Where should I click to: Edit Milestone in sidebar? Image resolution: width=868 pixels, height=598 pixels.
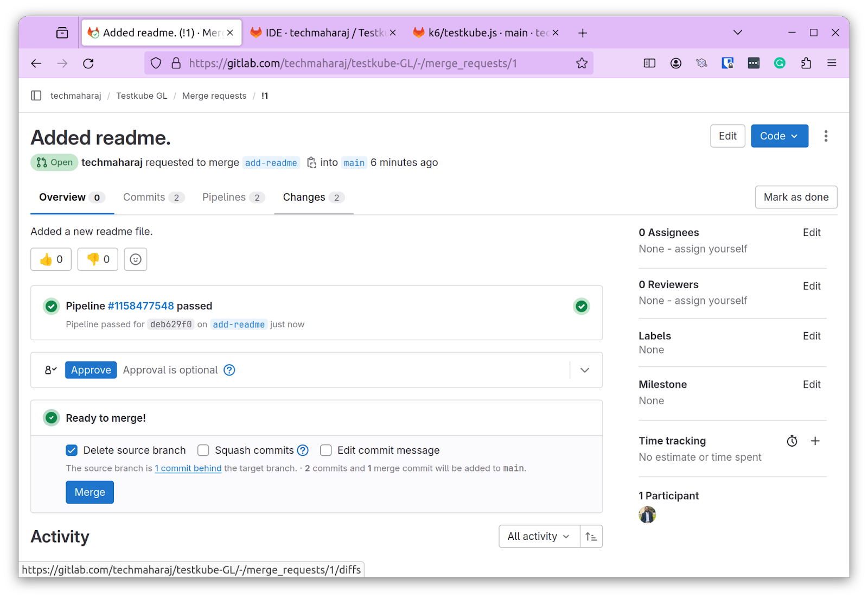point(812,385)
